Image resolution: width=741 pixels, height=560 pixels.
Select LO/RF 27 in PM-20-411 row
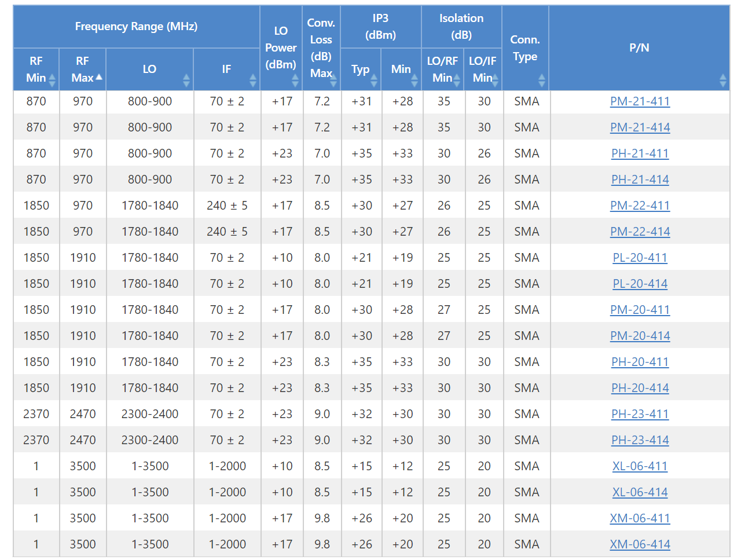443,310
